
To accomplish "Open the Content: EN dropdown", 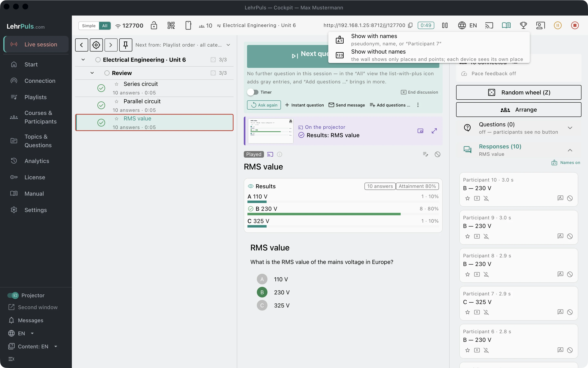I will pos(33,346).
